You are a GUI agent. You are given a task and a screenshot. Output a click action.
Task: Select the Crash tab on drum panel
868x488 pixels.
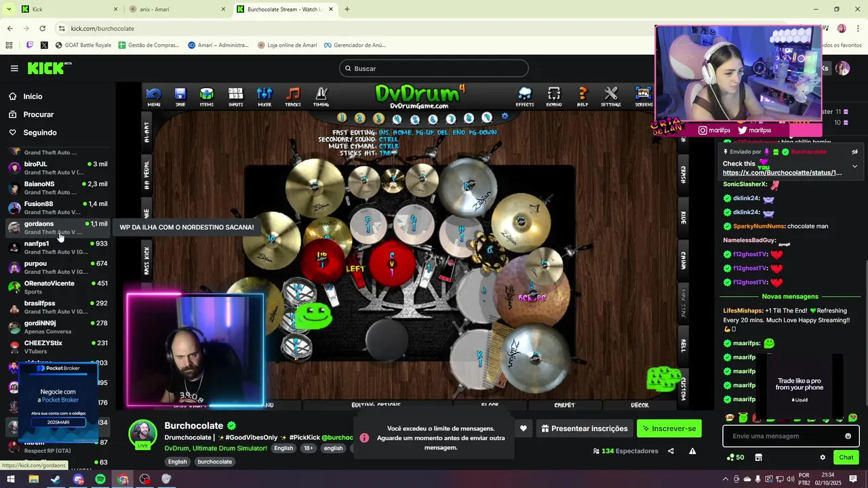684,174
